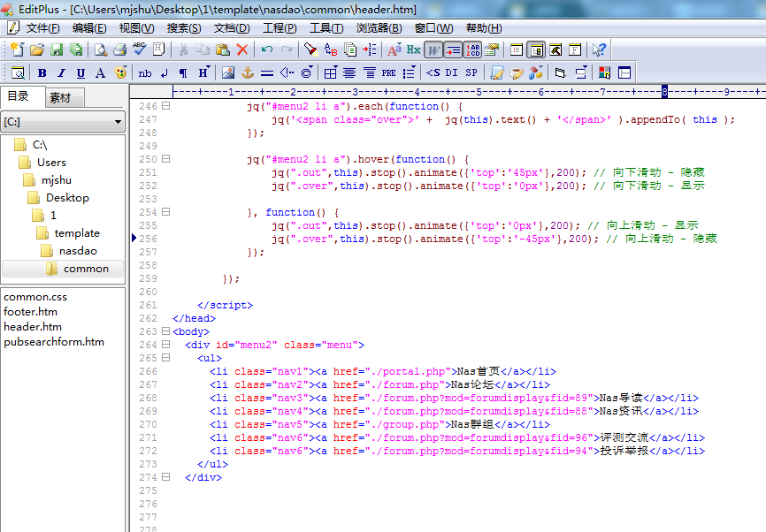Click the New file icon
Image resolution: width=766 pixels, height=532 pixels.
(17, 49)
